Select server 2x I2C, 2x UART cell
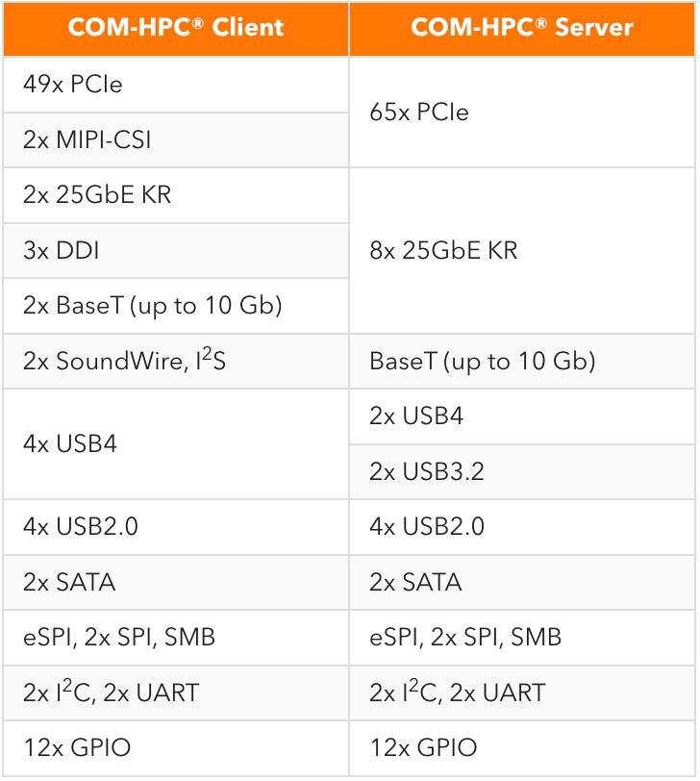The width and height of the screenshot is (700, 781). (x=522, y=693)
